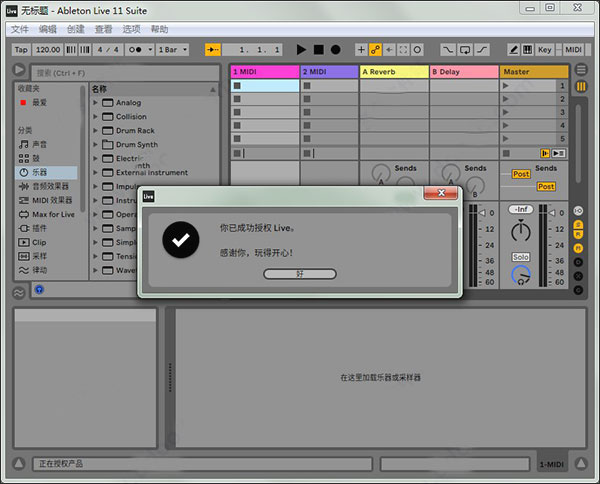Click the Punch-Out switch icon
Image resolution: width=600 pixels, height=484 pixels.
[x=482, y=50]
